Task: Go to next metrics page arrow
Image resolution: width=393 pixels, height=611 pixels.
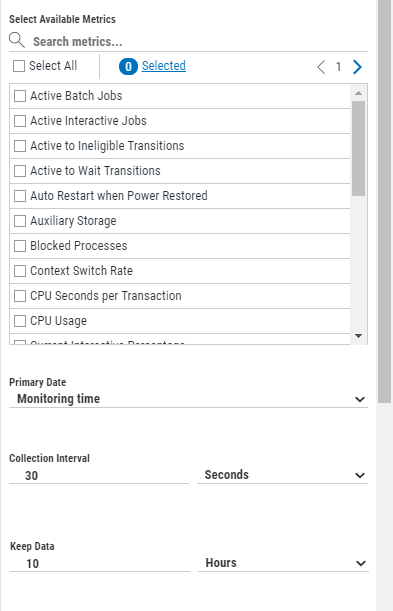Action: point(357,67)
